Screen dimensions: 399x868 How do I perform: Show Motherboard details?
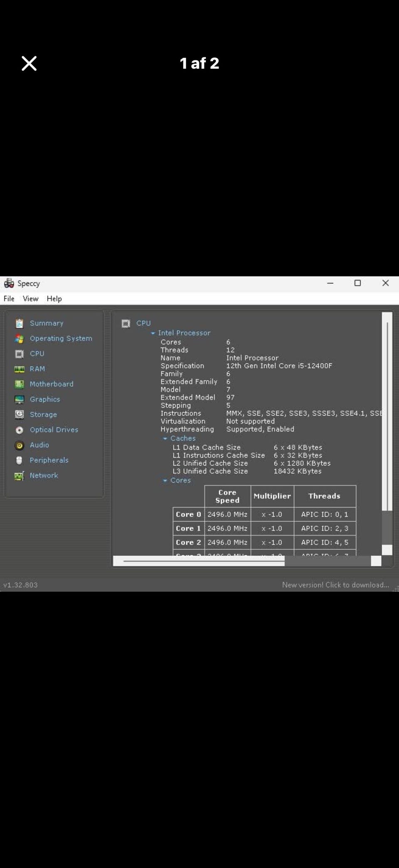[x=52, y=384]
